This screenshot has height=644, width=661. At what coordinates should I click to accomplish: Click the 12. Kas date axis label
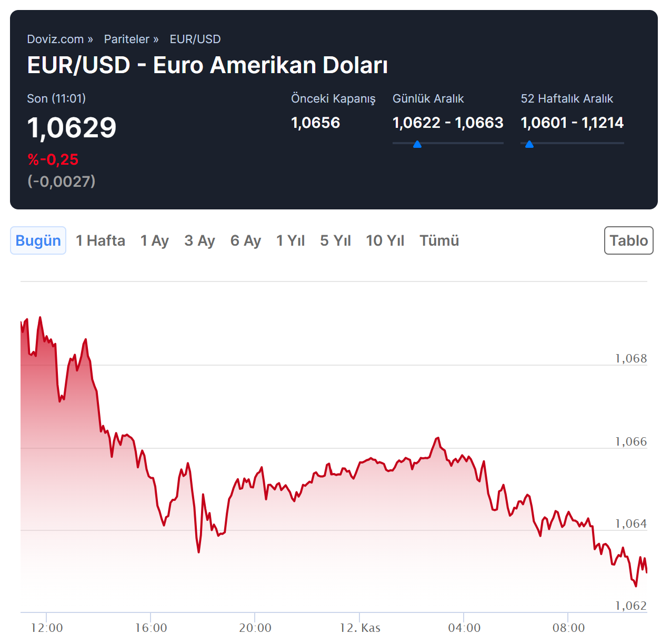(360, 628)
